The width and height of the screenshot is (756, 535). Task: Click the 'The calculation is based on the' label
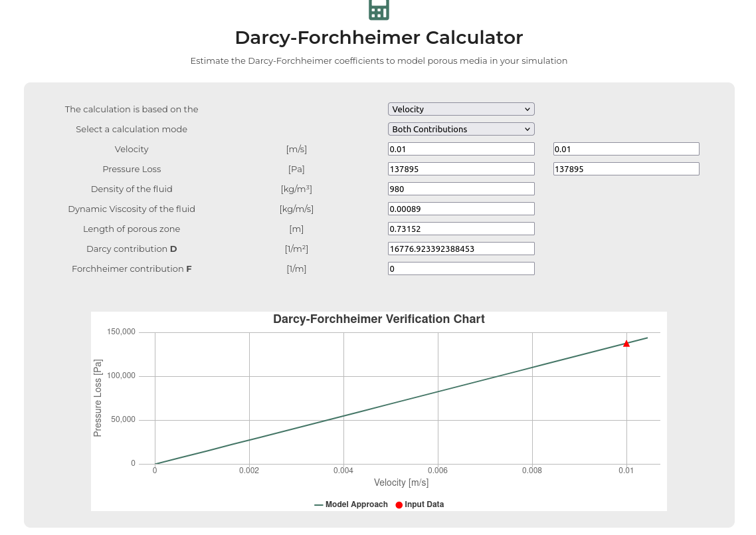132,109
